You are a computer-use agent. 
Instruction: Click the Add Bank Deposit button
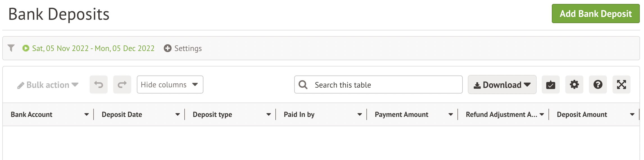[x=595, y=14]
